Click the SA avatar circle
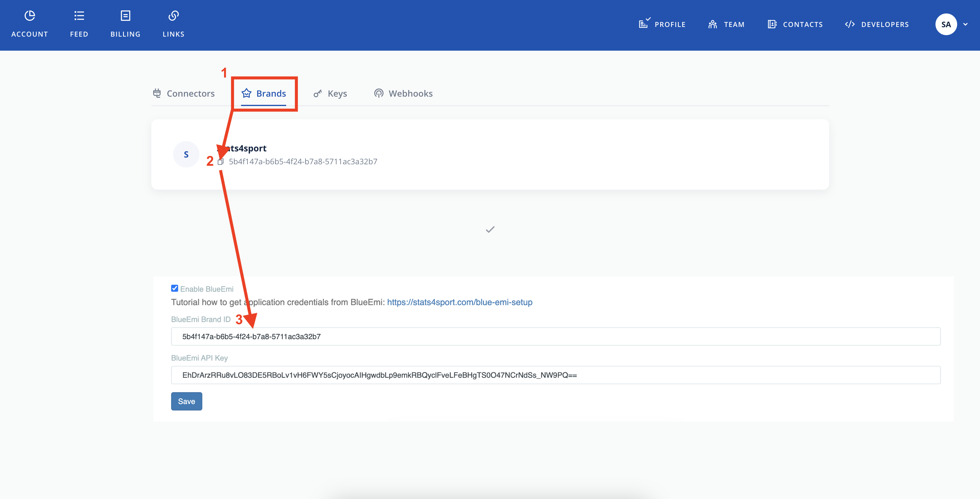 (x=946, y=24)
